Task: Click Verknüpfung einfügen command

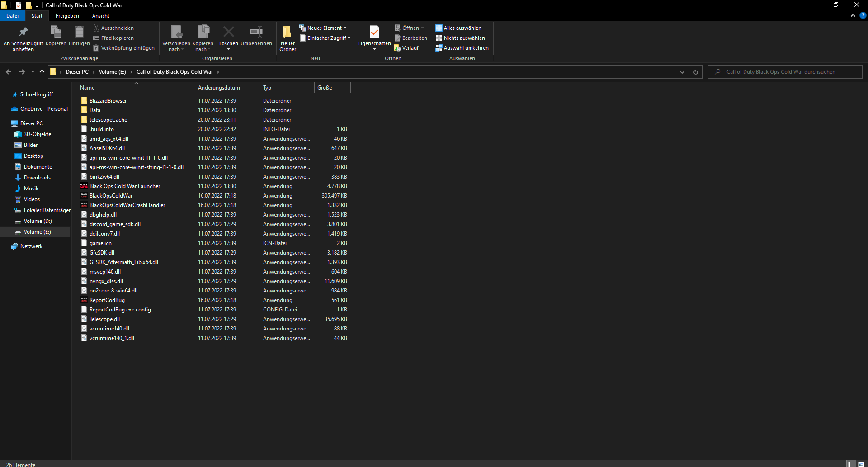Action: tap(124, 48)
